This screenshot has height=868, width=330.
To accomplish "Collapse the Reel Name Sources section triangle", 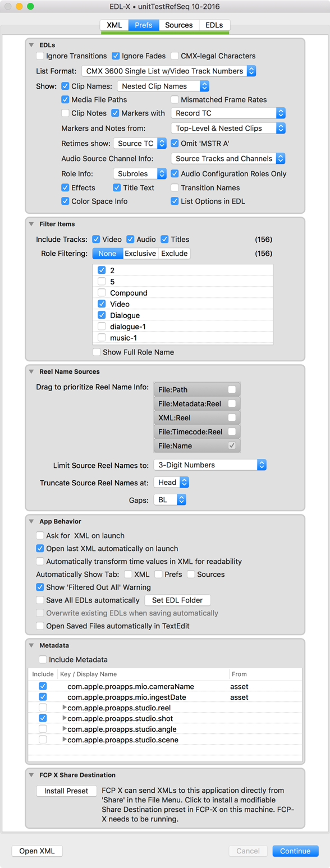I will pos(31,371).
